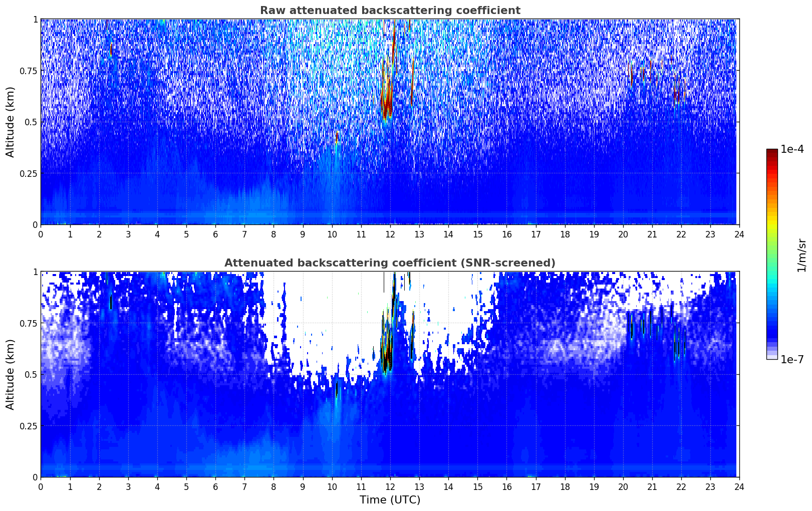Click the '12' tick on the bottom time axis
Screen dimensions: 812x511
coord(390,486)
